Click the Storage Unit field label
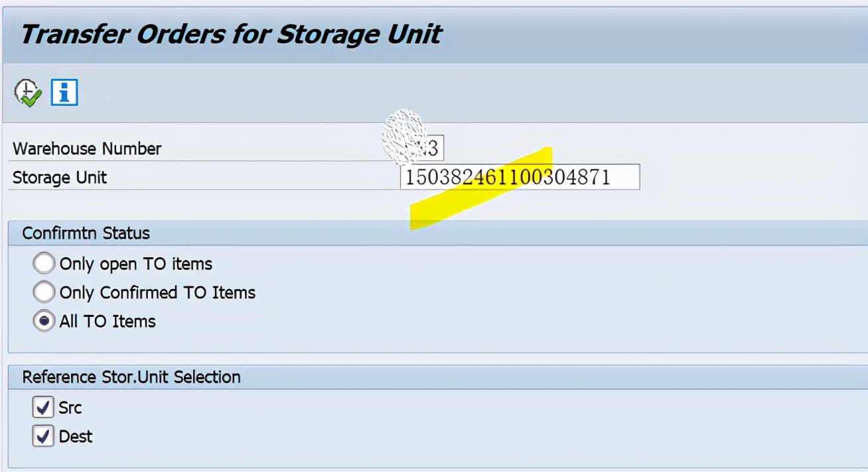The height and width of the screenshot is (472, 868). 60,178
